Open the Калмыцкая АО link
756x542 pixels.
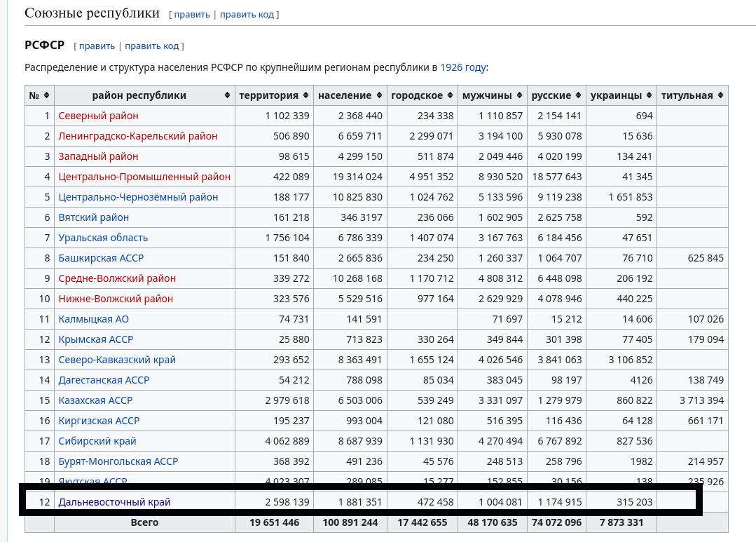[x=93, y=319]
